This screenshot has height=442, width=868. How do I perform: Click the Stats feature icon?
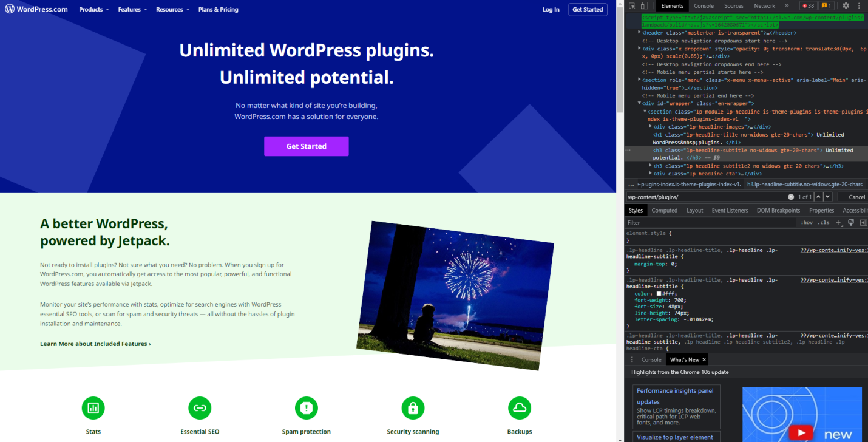point(93,408)
